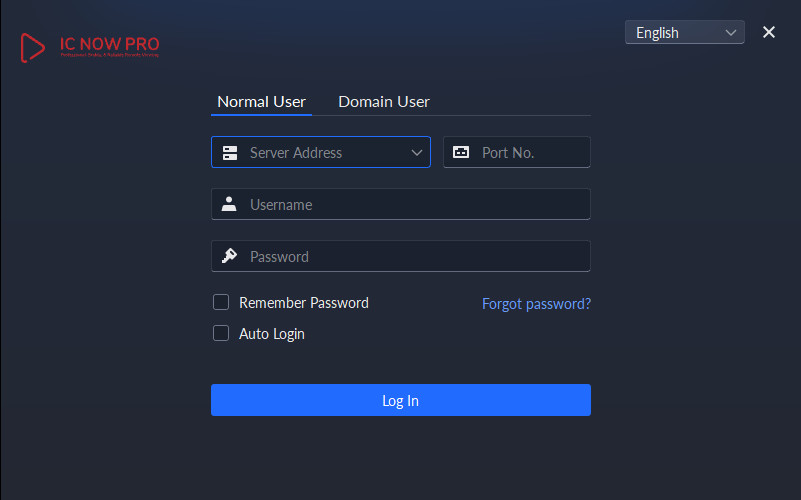Click the IC NOW PRO play logo icon

tap(33, 46)
